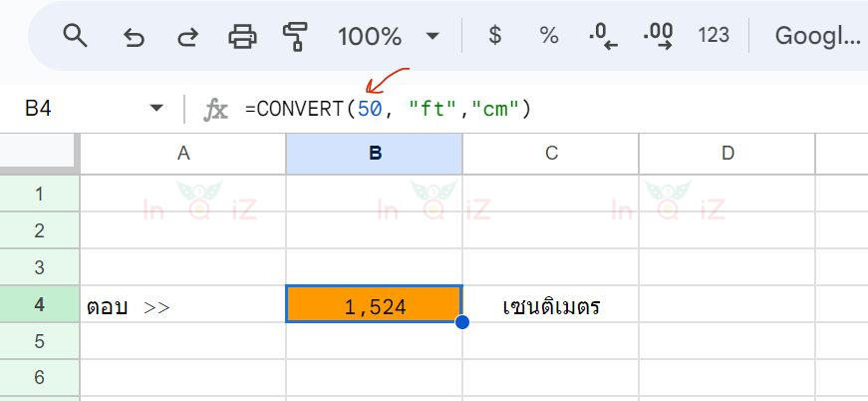Select column A header

click(183, 154)
